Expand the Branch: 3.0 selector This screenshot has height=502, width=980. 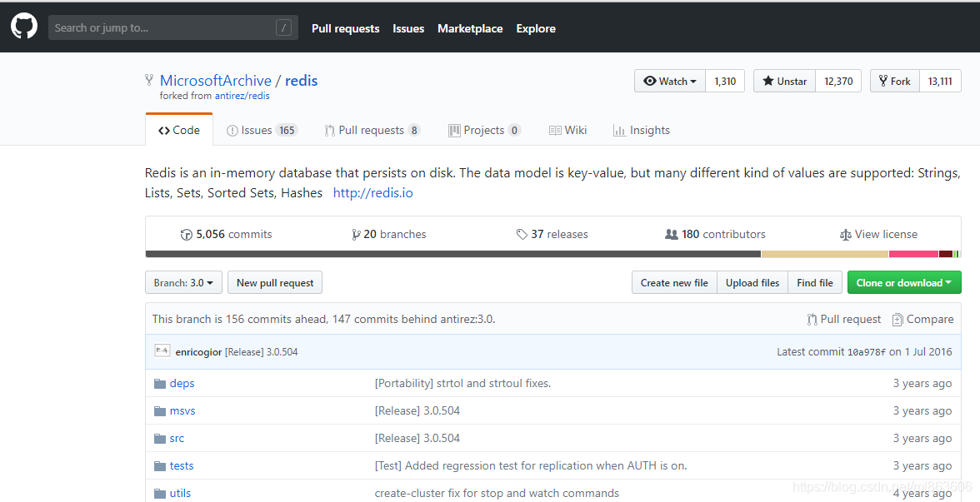[x=183, y=283]
